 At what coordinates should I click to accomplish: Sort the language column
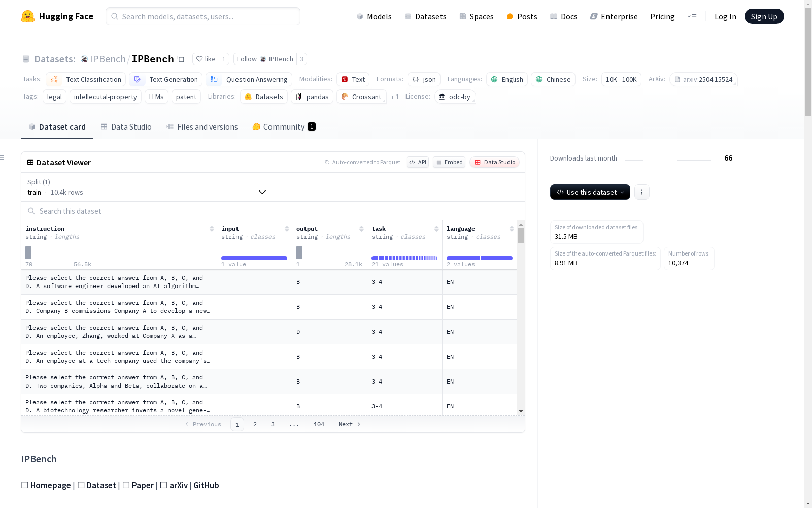pyautogui.click(x=512, y=229)
